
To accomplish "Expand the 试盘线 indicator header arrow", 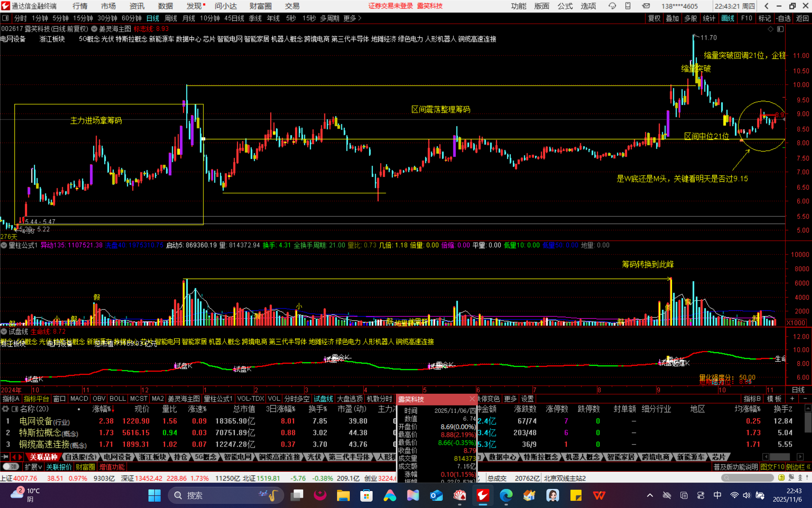I will (x=4, y=331).
